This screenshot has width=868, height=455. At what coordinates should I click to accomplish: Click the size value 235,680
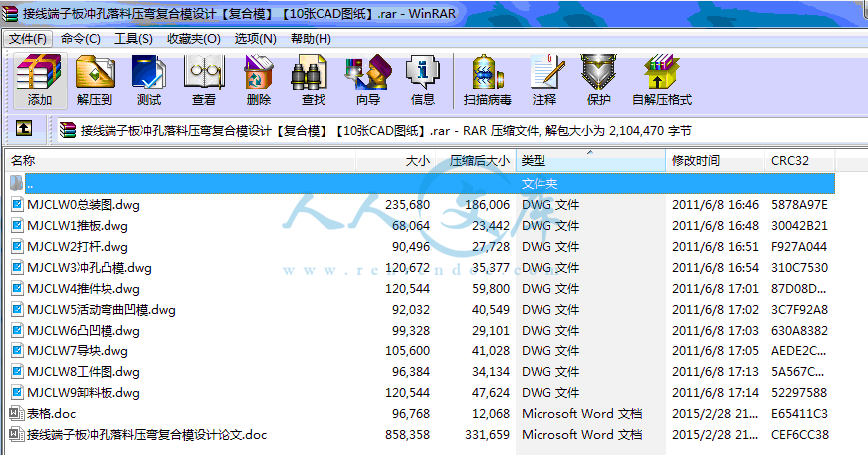[407, 205]
